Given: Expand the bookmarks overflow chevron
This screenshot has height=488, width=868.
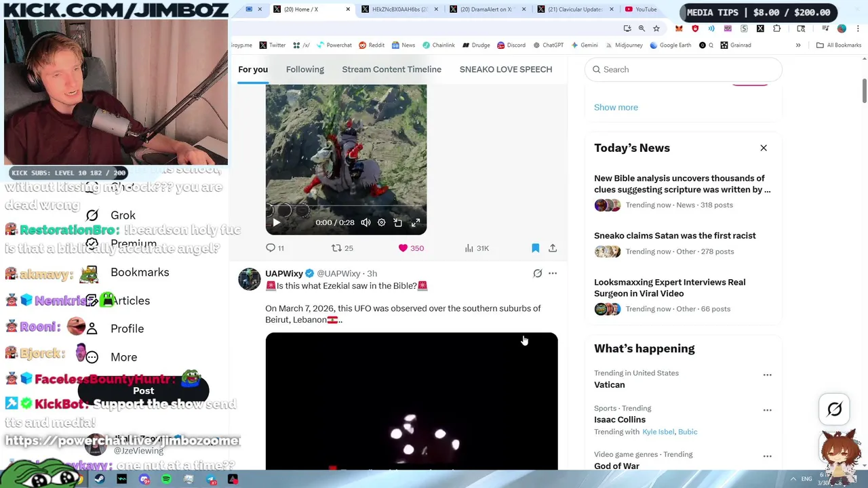Looking at the screenshot, I should point(798,45).
